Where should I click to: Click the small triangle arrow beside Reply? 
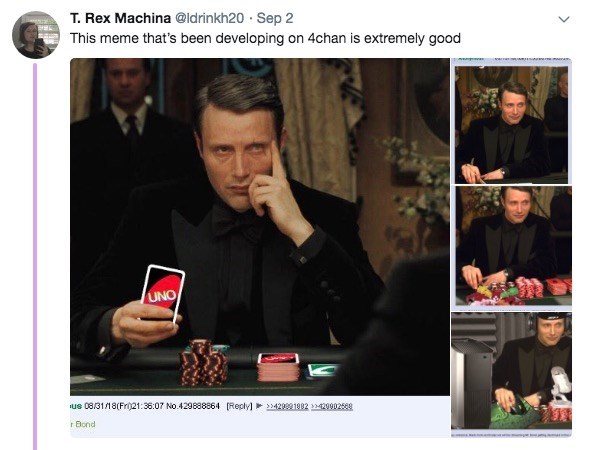click(259, 406)
